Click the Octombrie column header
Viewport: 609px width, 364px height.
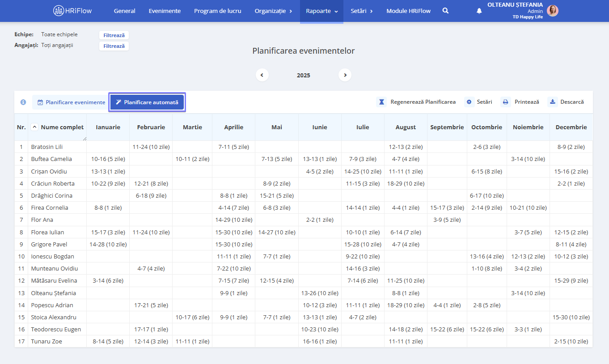(487, 127)
